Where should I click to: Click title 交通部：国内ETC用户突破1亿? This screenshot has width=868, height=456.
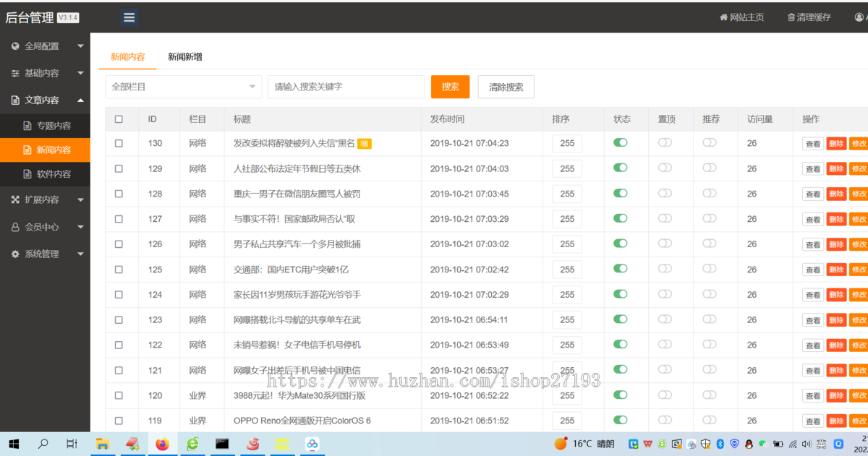coord(292,270)
